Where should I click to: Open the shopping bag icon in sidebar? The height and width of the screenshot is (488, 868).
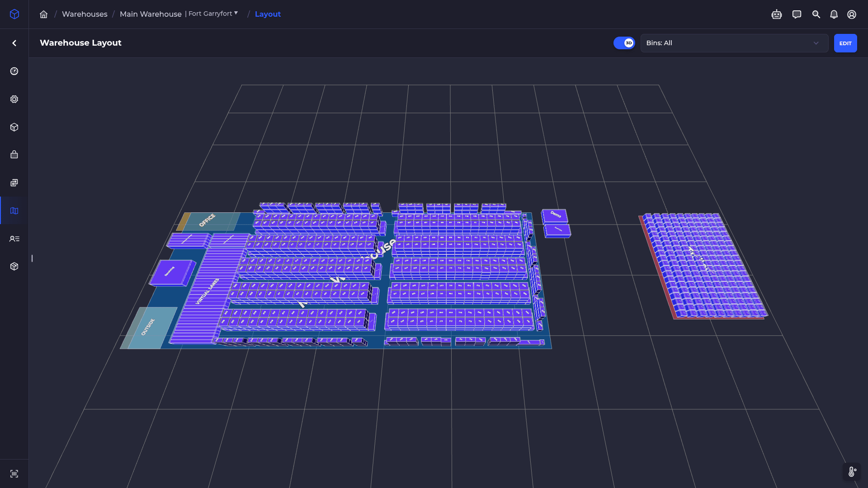coord(14,155)
